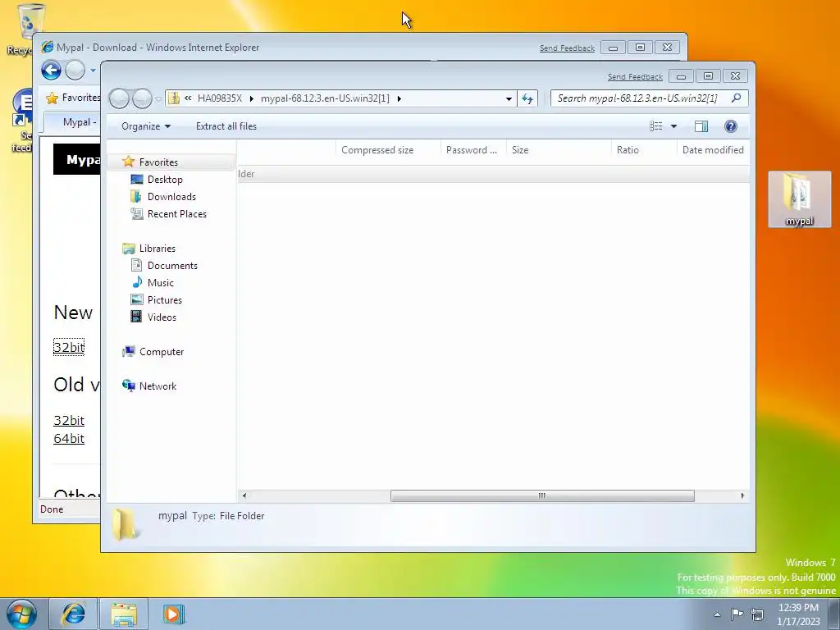Click Extract all files

[226, 126]
